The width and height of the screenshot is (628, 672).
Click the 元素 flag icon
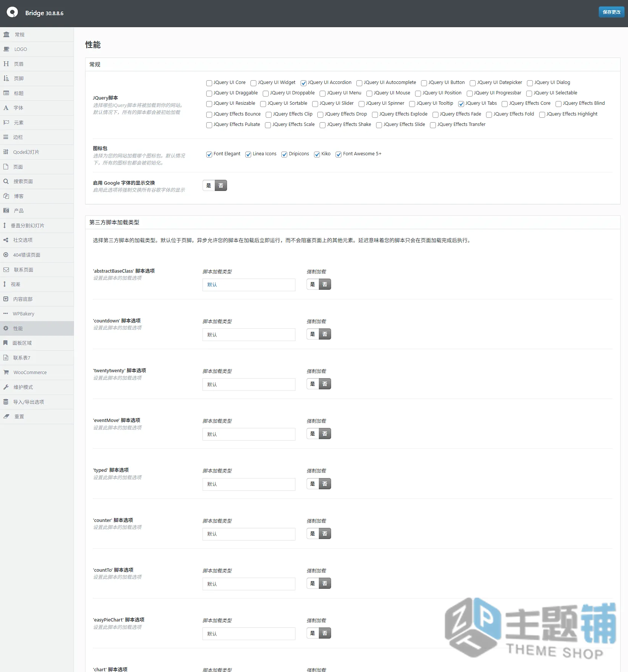pyautogui.click(x=6, y=123)
